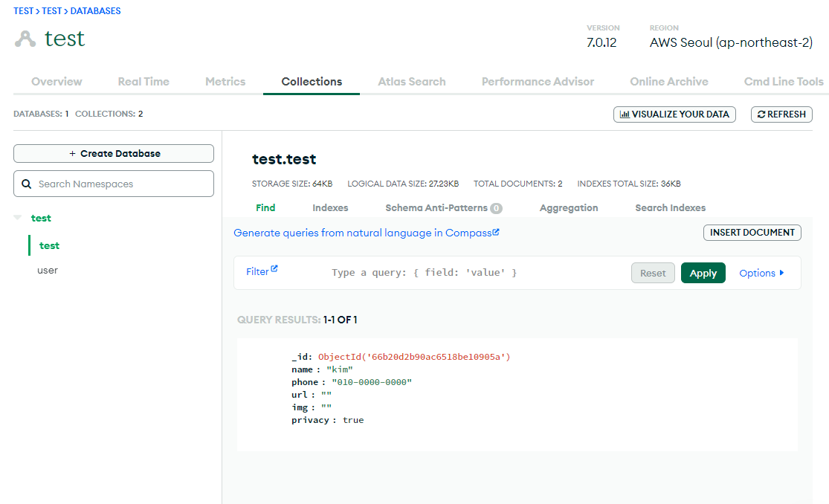Click the test.test namespace heading
829x504 pixels.
[x=284, y=159]
